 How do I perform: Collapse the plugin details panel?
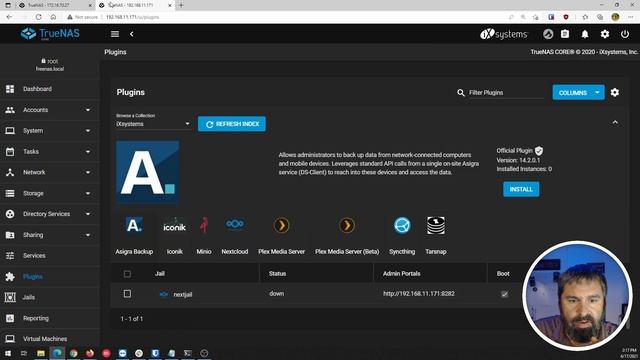point(615,122)
